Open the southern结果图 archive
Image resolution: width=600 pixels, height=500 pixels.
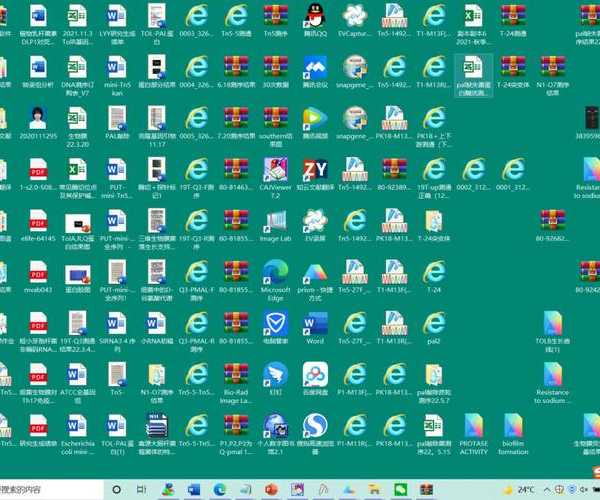(x=275, y=119)
